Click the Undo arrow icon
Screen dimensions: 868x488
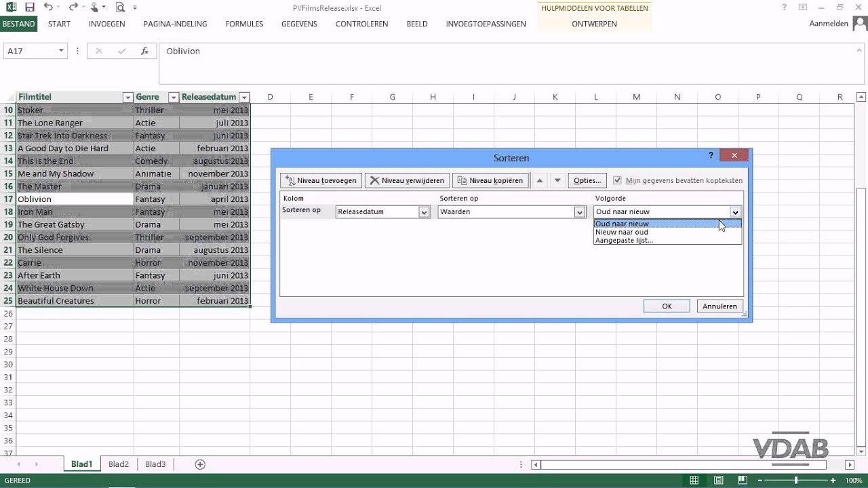[48, 7]
